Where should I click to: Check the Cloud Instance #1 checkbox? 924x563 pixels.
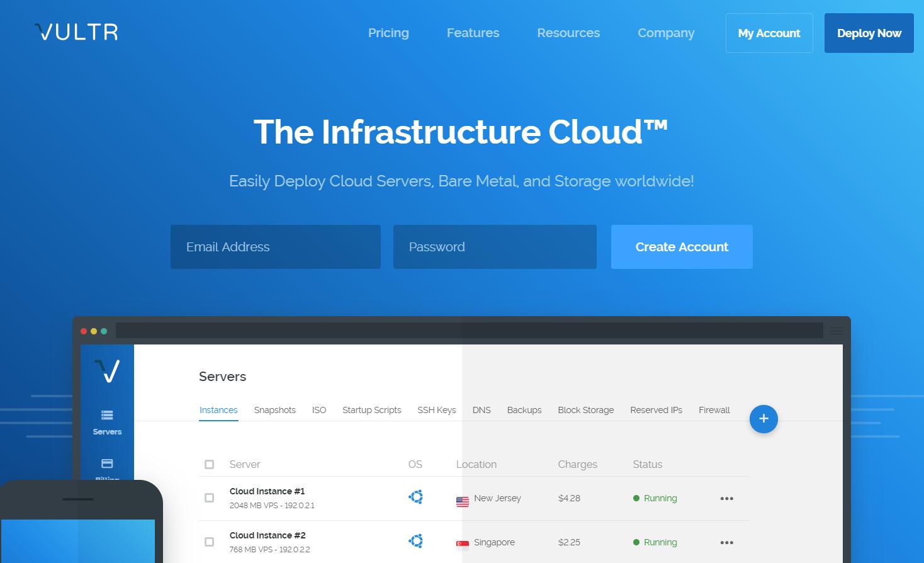(210, 498)
